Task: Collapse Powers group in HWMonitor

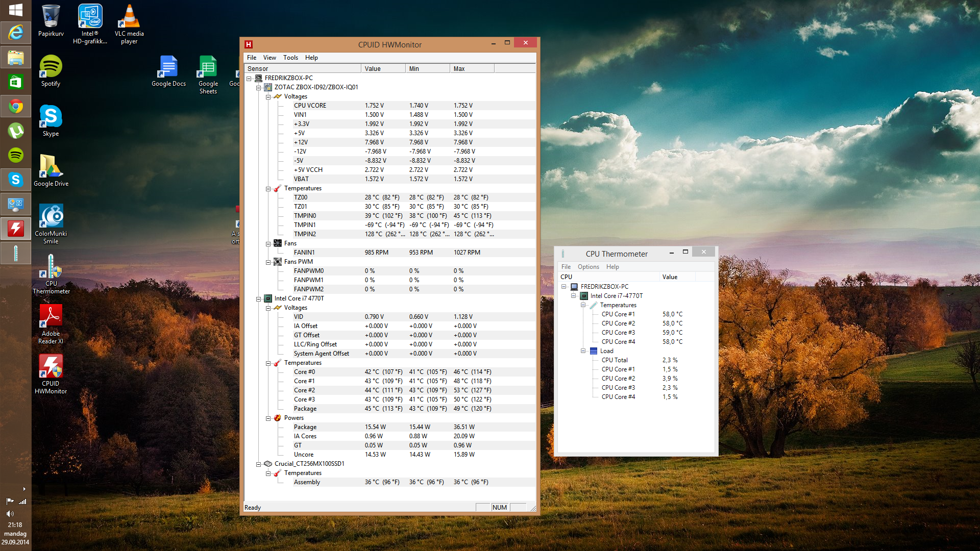Action: click(x=268, y=418)
